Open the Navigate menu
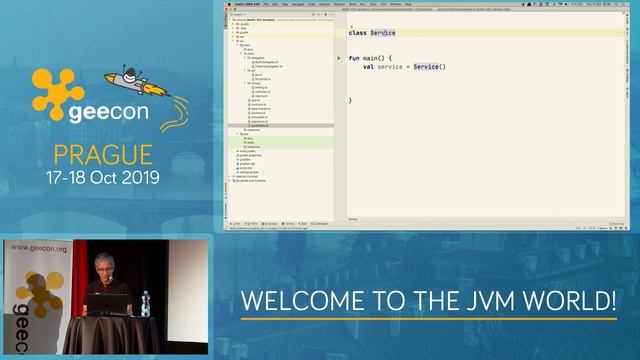640x360 pixels. click(x=298, y=4)
